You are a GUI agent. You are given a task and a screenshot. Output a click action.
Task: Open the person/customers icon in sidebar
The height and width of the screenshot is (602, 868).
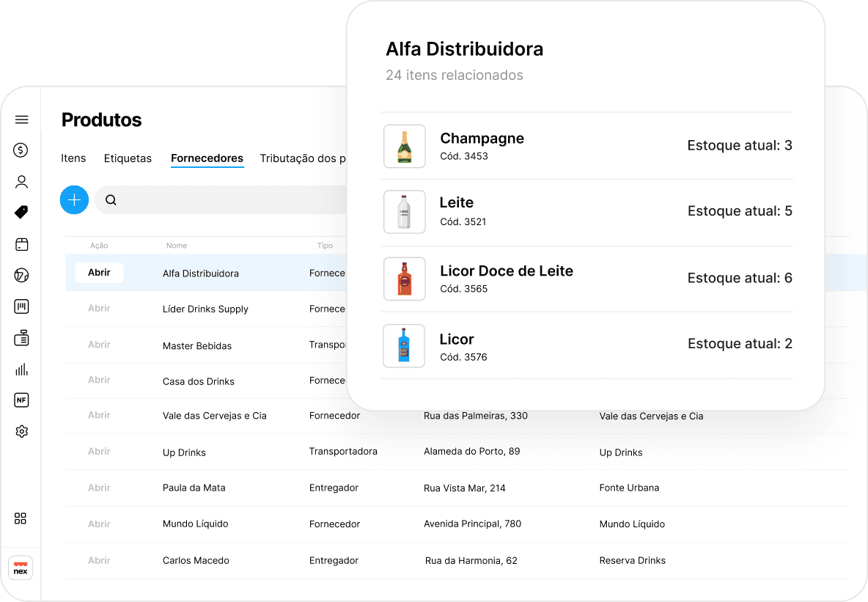21,182
